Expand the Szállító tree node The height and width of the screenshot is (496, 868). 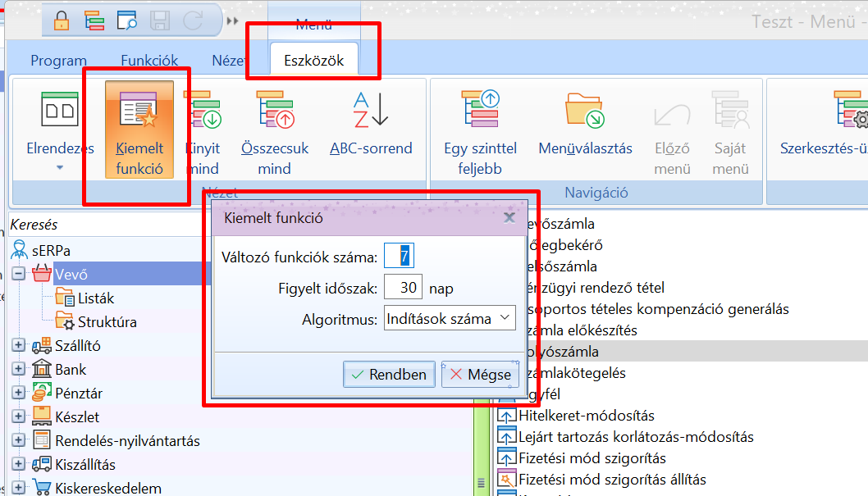pos(18,345)
